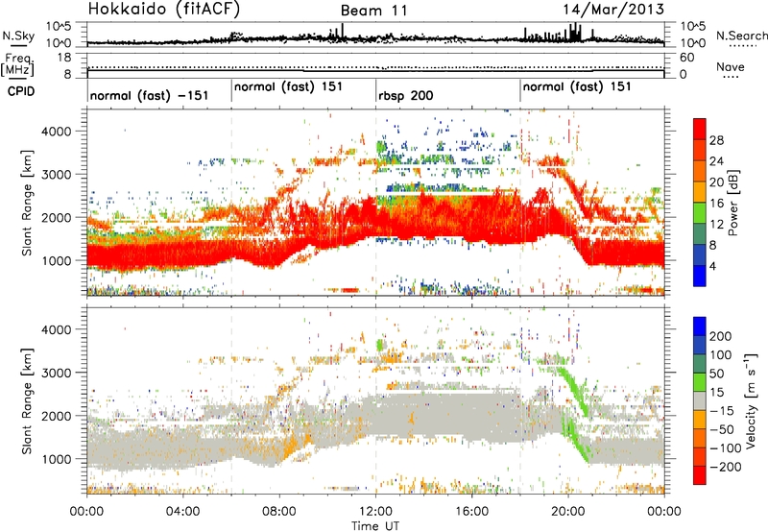The height and width of the screenshot is (532, 768).
Task: Click the '18' frequency axis tick label
Action: (x=63, y=58)
